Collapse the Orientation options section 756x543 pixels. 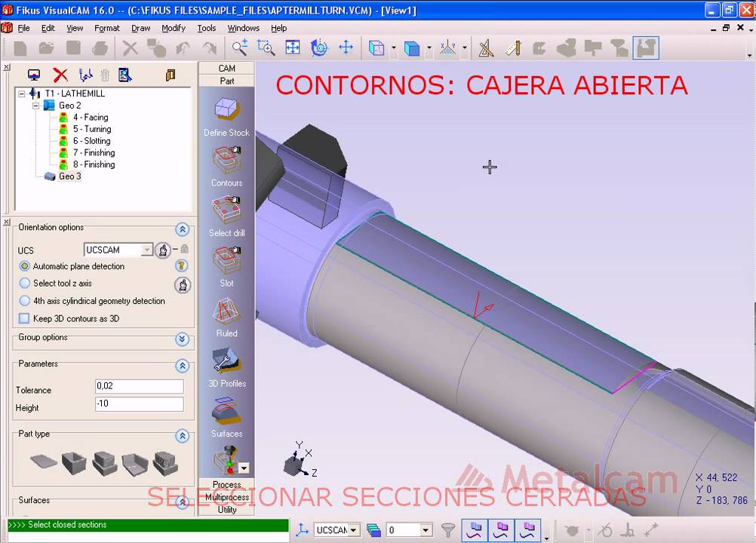[x=183, y=229]
